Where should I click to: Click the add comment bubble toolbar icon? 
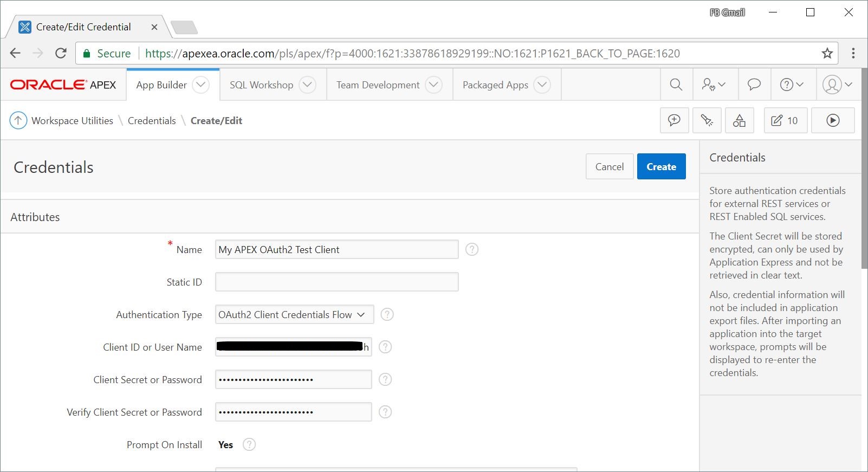coord(674,120)
